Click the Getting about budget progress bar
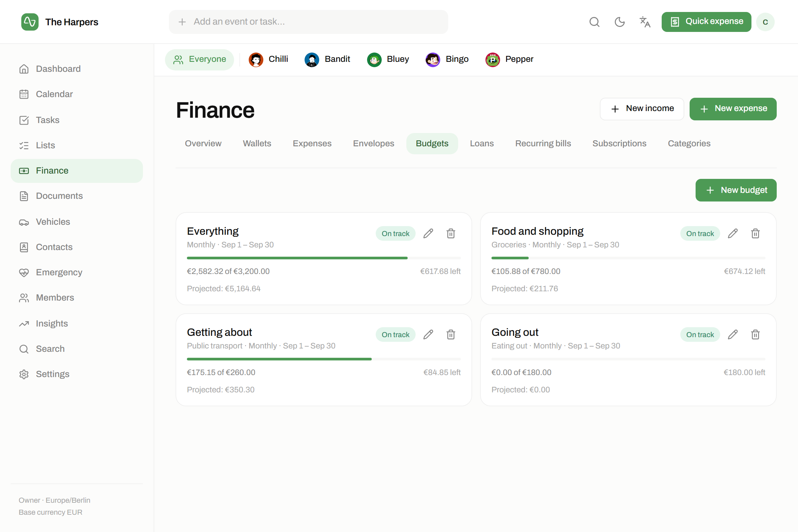 tap(324, 359)
